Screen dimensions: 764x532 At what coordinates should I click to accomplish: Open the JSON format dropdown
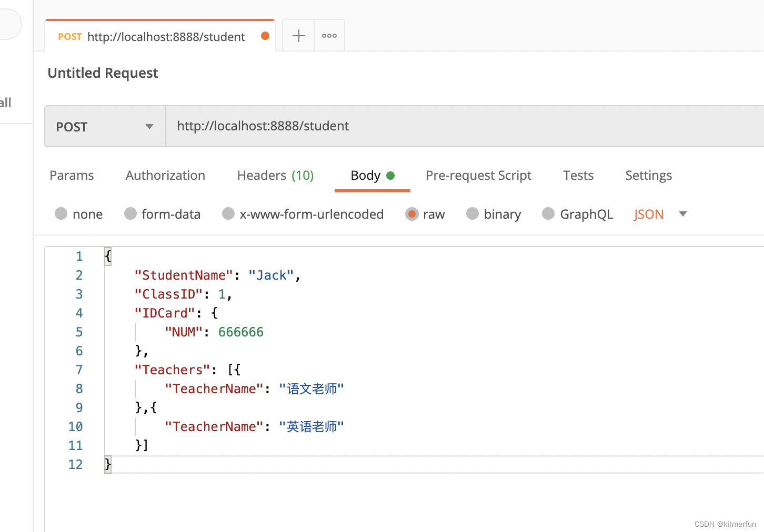click(660, 214)
